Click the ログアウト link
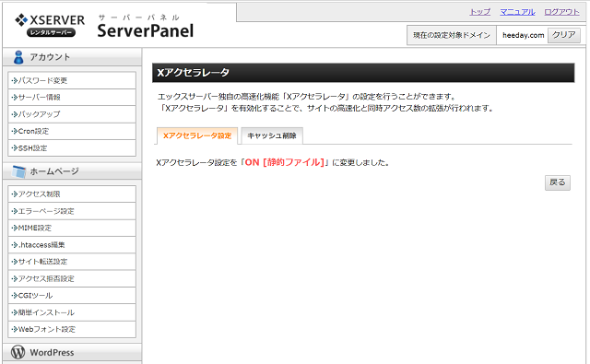Viewport: 590px width, 364px height. point(561,12)
